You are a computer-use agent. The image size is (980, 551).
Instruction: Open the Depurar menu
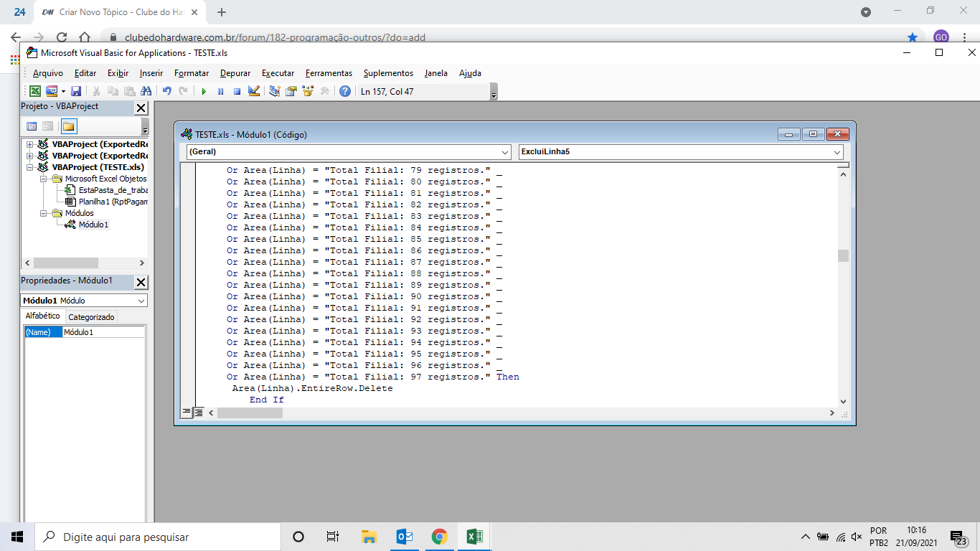[x=235, y=73]
